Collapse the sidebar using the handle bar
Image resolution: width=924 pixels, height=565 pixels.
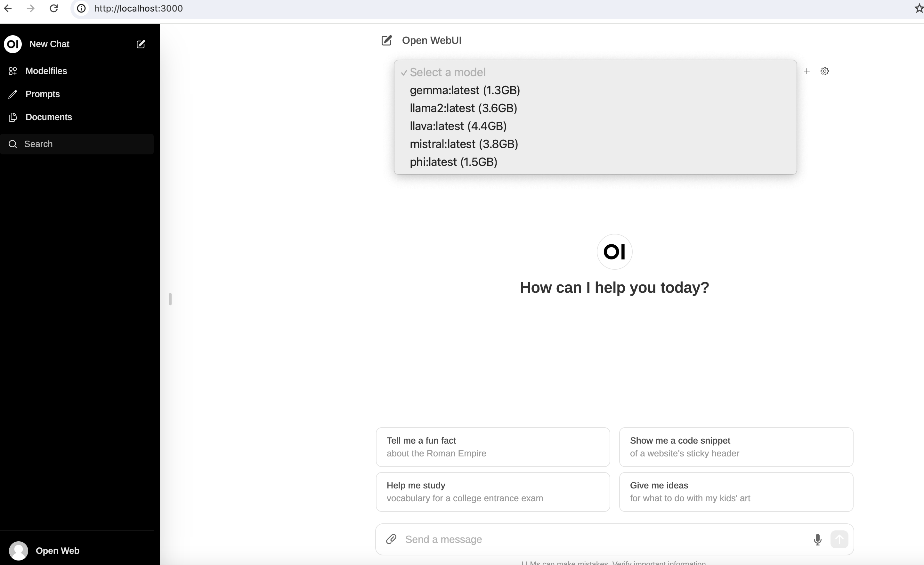(170, 299)
